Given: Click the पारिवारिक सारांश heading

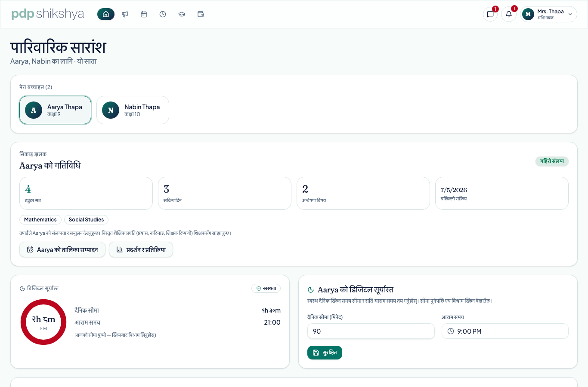Looking at the screenshot, I should coord(58,47).
